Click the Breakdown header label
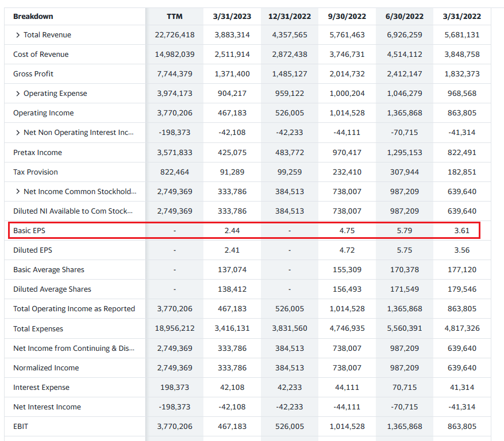This screenshot has width=504, height=441. [33, 17]
